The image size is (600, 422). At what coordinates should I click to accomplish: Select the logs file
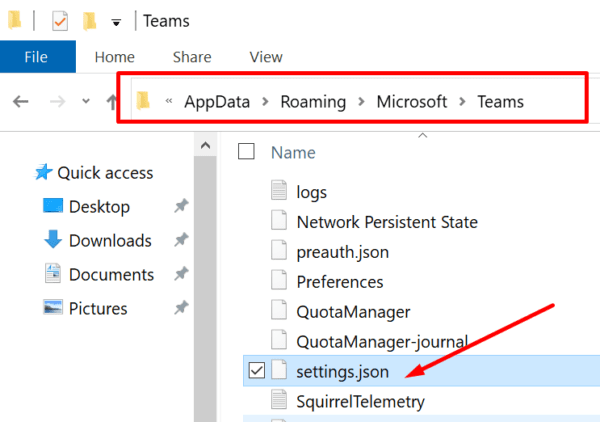(311, 192)
